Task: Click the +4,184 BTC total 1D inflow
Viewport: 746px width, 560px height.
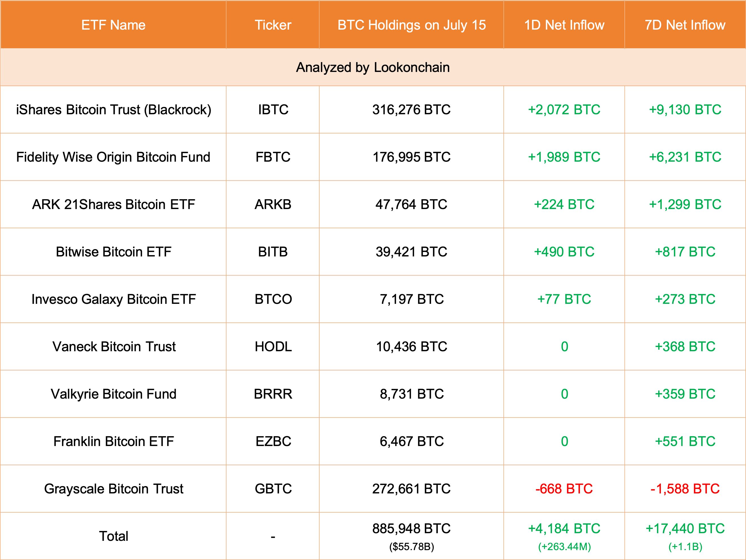Action: click(564, 529)
